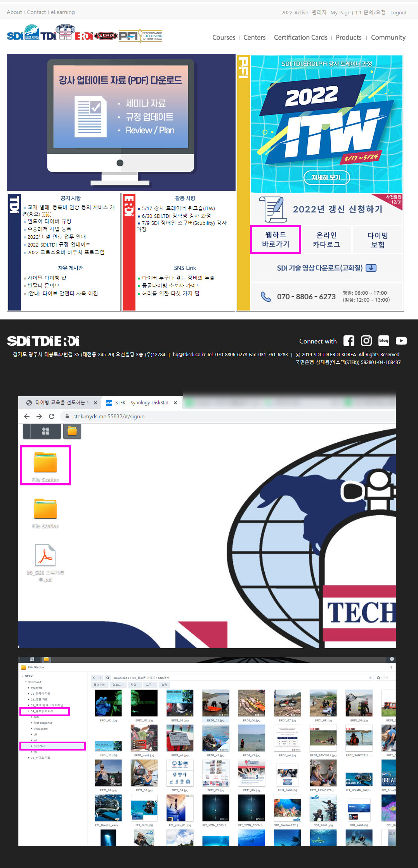Click browser back arrow next to stek.myds.me address
Viewport: 418px width, 868px height.
pyautogui.click(x=26, y=416)
